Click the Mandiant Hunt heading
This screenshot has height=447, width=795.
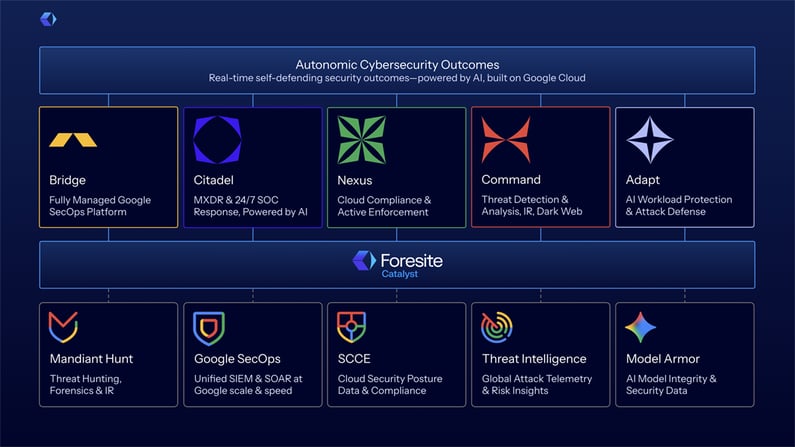tap(91, 359)
